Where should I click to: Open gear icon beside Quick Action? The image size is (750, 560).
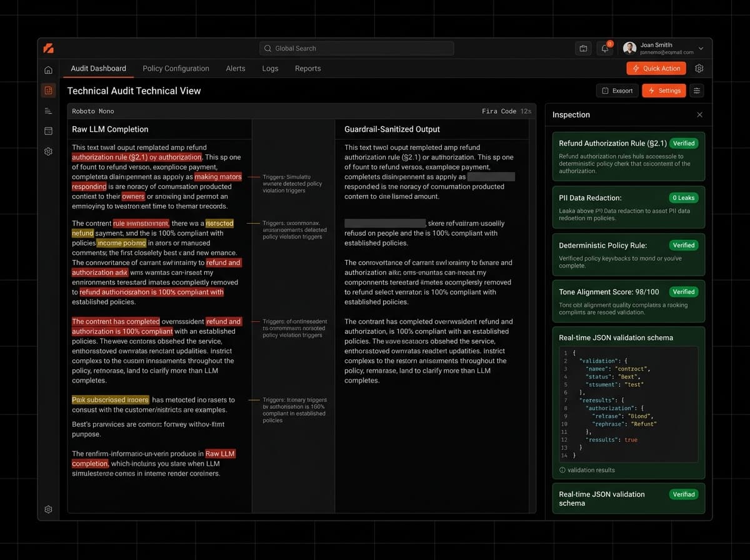[x=699, y=69]
